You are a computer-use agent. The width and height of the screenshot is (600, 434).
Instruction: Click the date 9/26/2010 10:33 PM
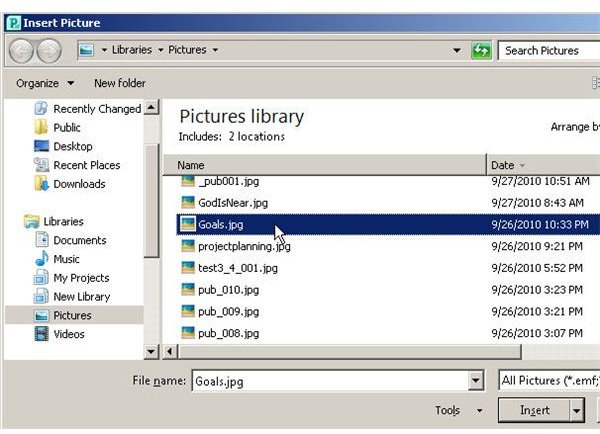[x=540, y=224]
